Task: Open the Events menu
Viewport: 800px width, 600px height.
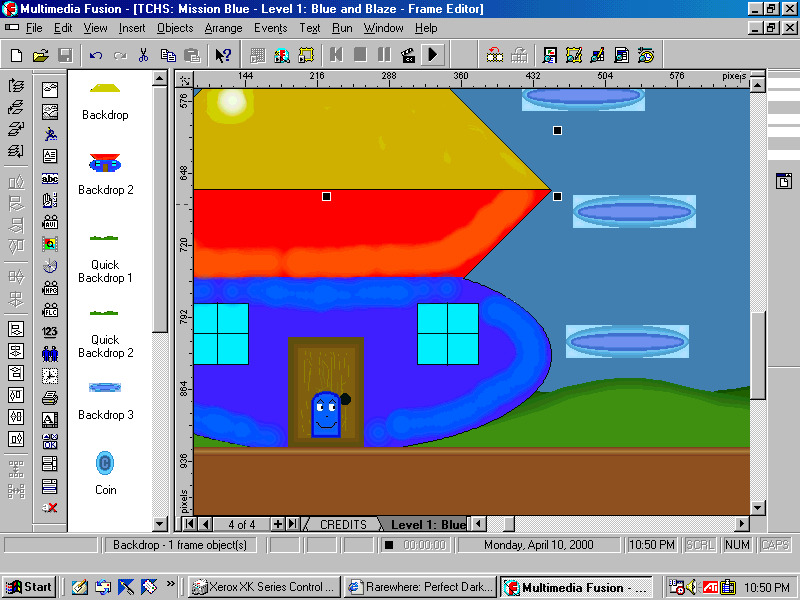Action: [270, 28]
